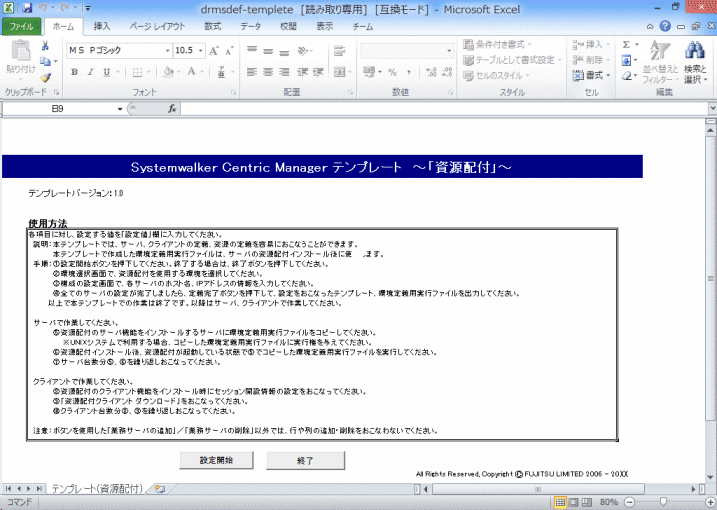
Task: Click the Excel Help question icon
Action: pos(665,27)
